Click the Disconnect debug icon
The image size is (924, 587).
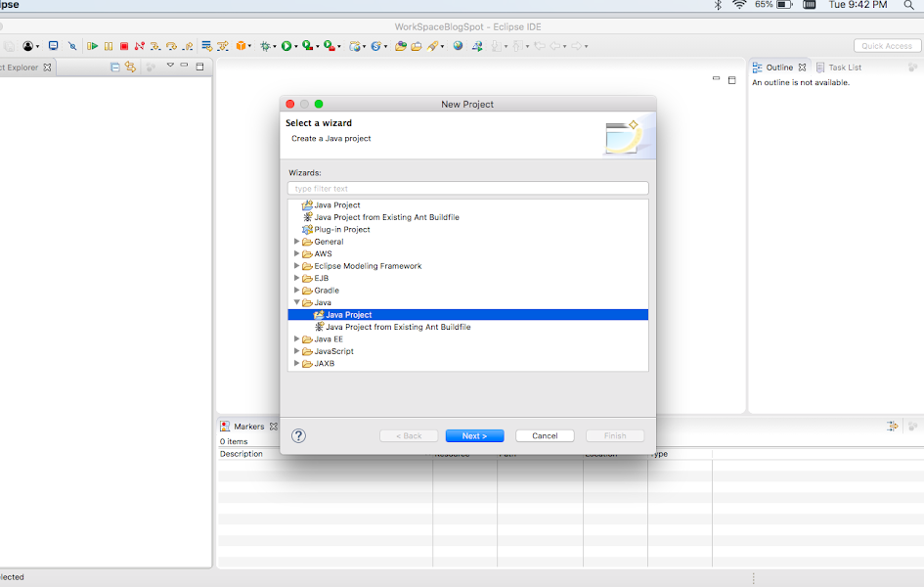140,46
